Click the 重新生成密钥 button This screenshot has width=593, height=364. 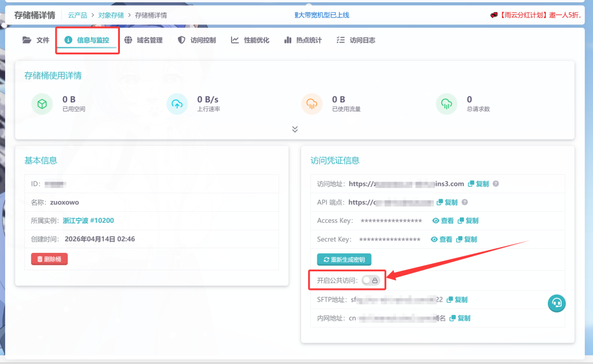tap(344, 259)
